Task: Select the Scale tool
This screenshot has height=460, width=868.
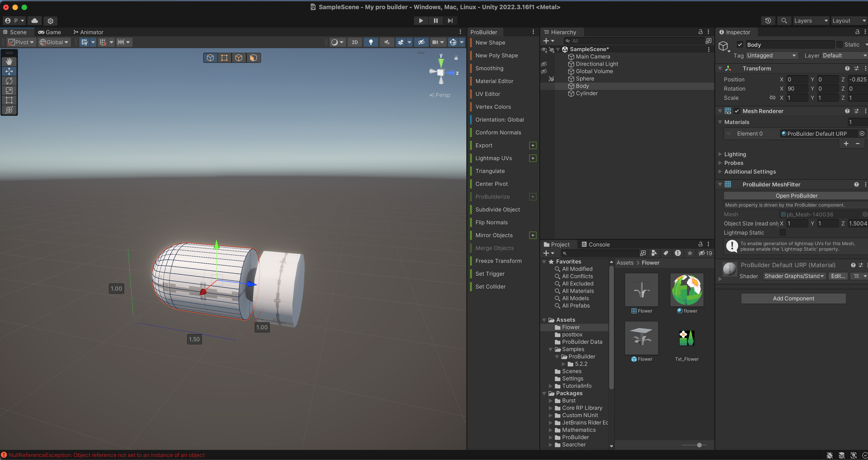Action: tap(9, 91)
